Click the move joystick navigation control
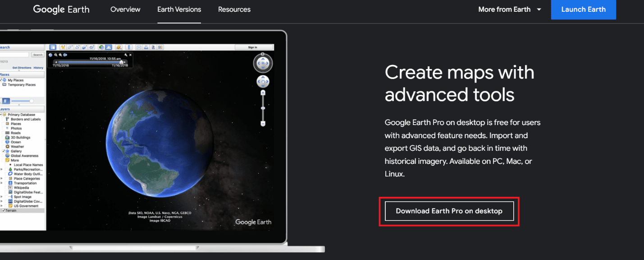Screen dimensions: 644x260 (x=263, y=82)
